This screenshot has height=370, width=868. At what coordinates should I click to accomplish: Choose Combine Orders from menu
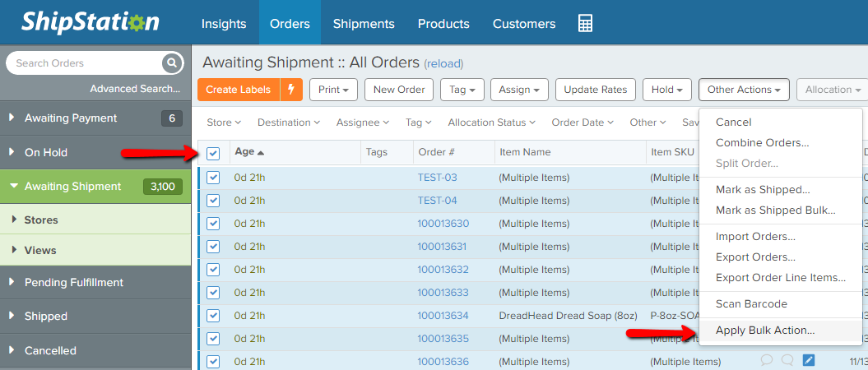coord(781,143)
